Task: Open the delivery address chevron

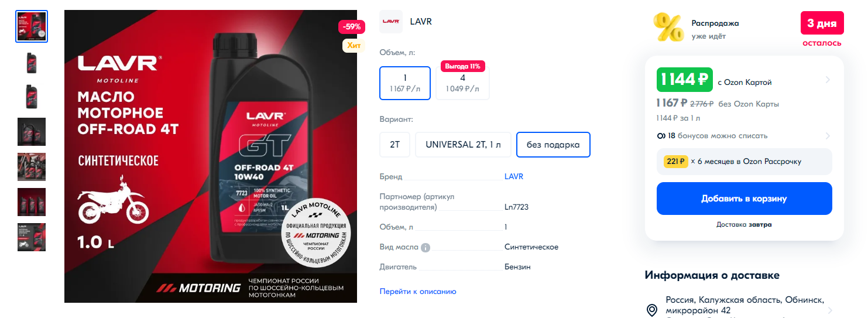Action: coord(829,310)
